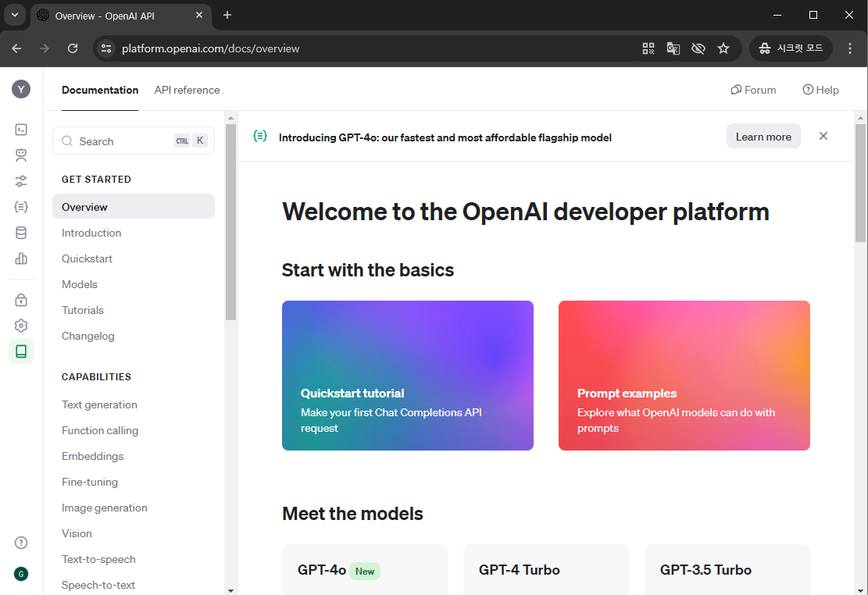868x595 pixels.
Task: Click sidebar scrollbar down arrow
Action: coord(230,590)
